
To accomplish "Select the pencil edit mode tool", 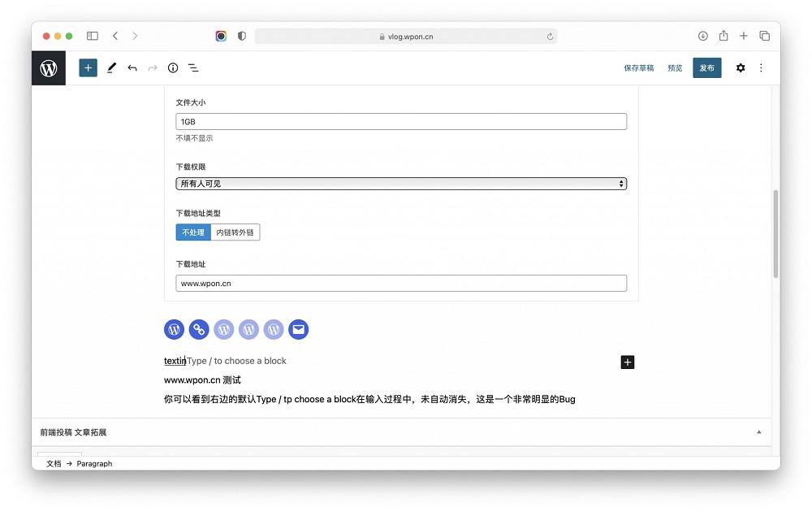I will click(112, 67).
